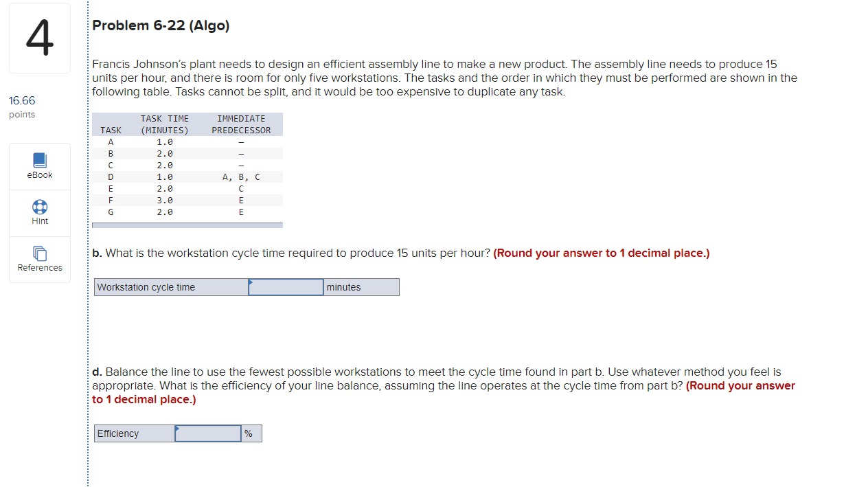Click inside the Workstation cycle time answer box
Screen dimensions: 868x487
(x=287, y=286)
